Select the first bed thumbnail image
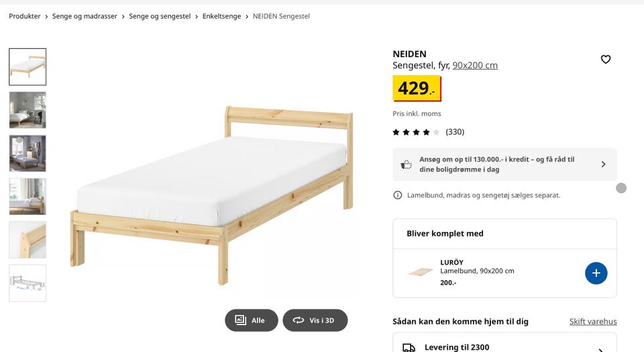Screen dimensions: 644x352 (x=28, y=67)
